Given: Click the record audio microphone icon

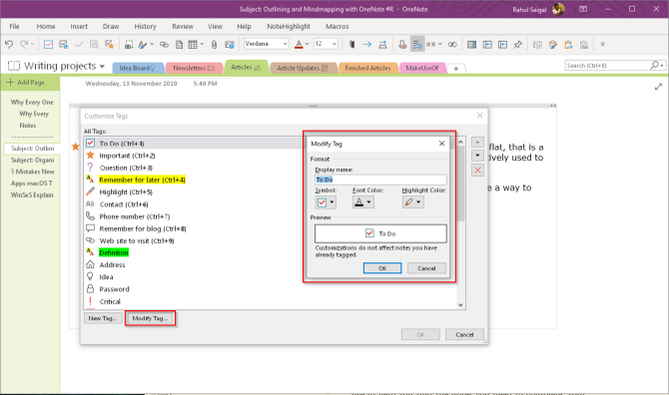Looking at the screenshot, I should point(402,44).
